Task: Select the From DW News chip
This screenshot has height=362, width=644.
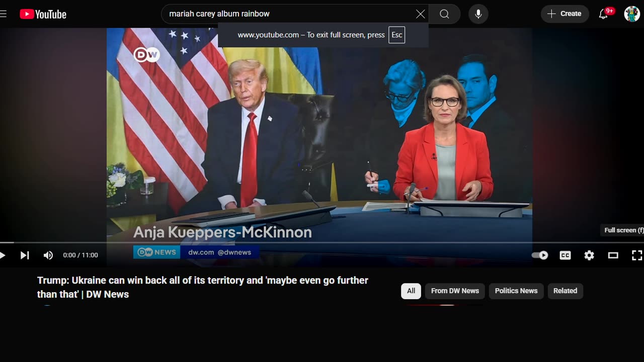Action: click(x=455, y=291)
